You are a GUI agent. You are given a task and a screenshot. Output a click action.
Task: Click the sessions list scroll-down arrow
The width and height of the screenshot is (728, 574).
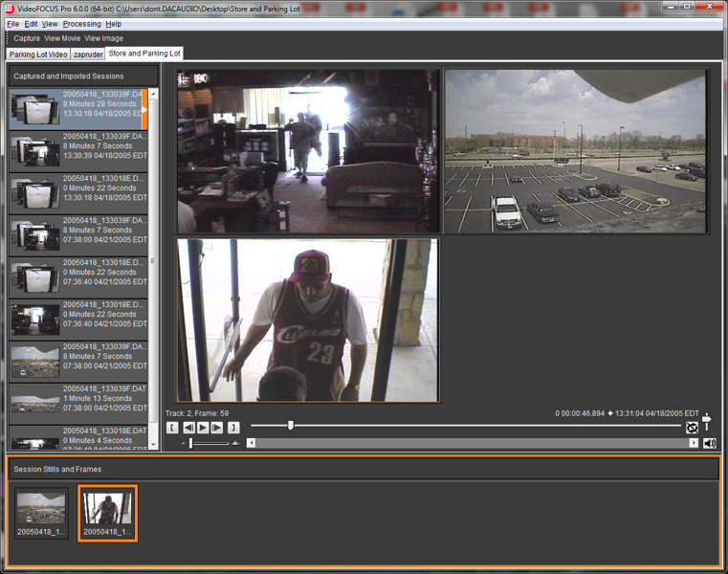tap(154, 445)
